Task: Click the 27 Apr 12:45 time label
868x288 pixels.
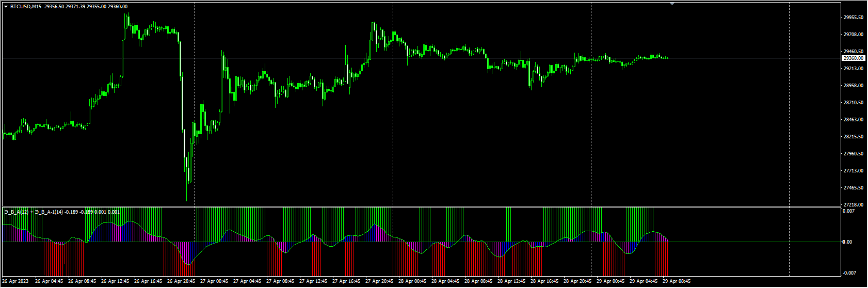Action: pyautogui.click(x=313, y=282)
